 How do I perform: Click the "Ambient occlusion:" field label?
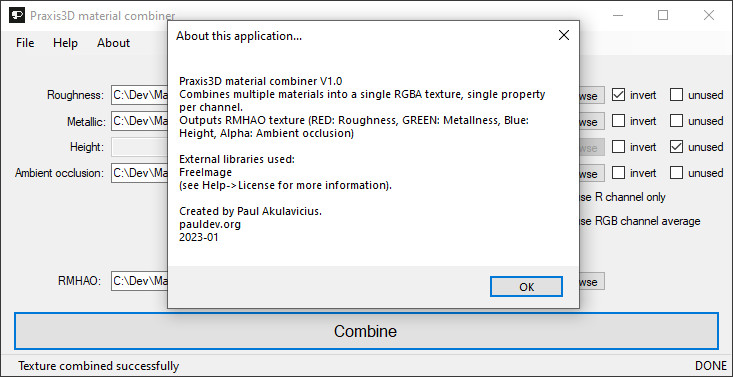pyautogui.click(x=59, y=173)
